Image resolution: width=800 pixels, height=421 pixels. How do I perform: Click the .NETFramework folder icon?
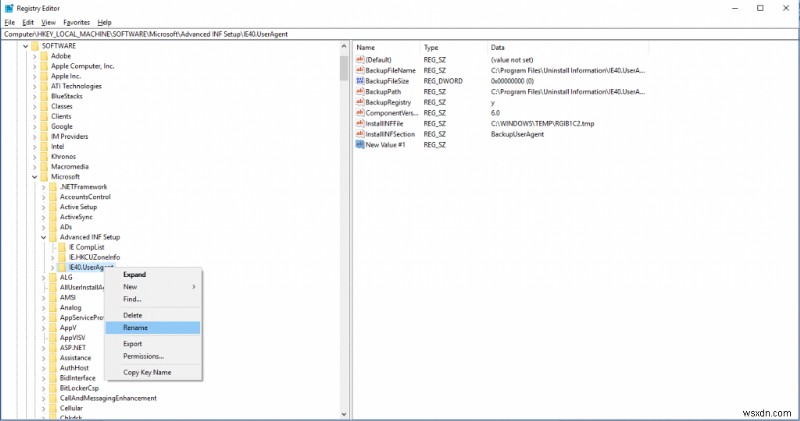coord(53,187)
